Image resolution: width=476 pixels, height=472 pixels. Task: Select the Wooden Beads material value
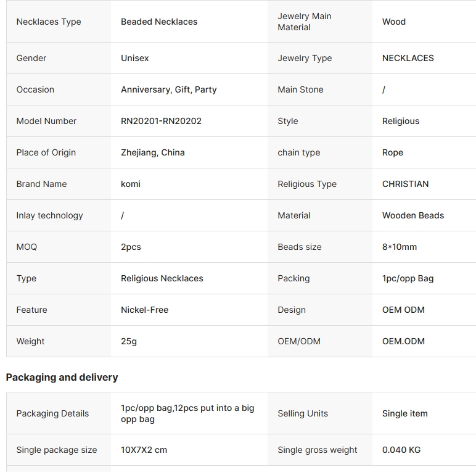pyautogui.click(x=412, y=215)
